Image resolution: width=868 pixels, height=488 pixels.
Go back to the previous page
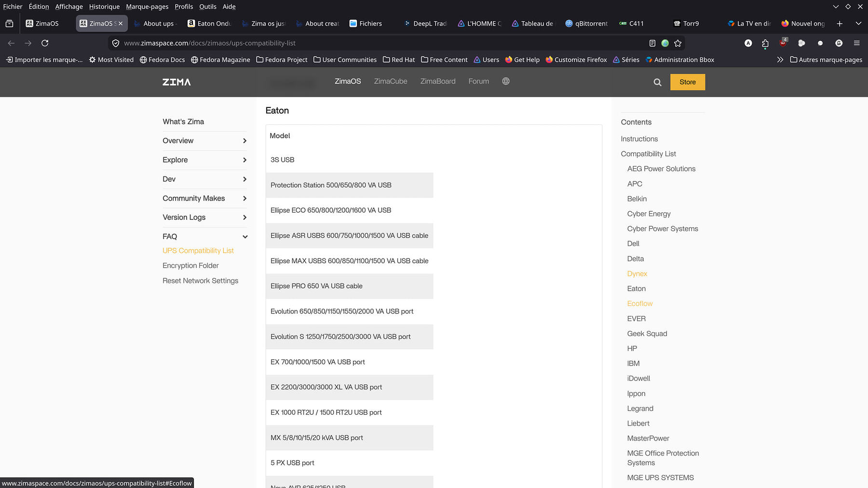[11, 43]
